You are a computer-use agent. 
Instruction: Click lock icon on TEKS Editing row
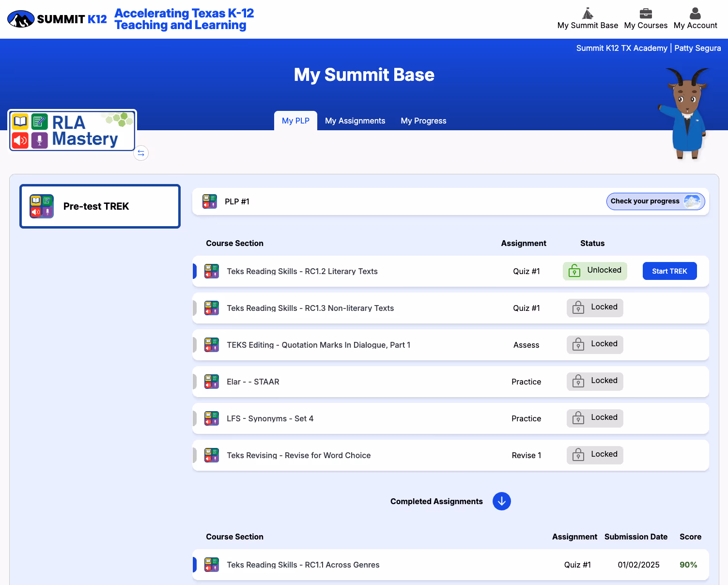pos(578,344)
